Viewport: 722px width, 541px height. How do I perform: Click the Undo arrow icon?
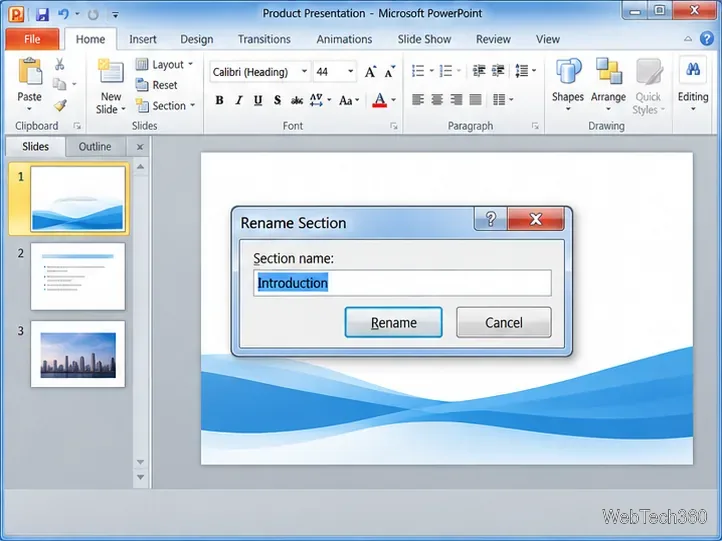(x=63, y=14)
